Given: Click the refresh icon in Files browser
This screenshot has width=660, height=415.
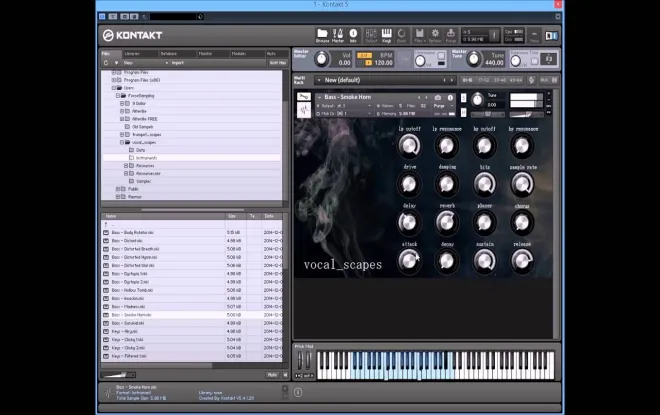Looking at the screenshot, I should (x=106, y=63).
